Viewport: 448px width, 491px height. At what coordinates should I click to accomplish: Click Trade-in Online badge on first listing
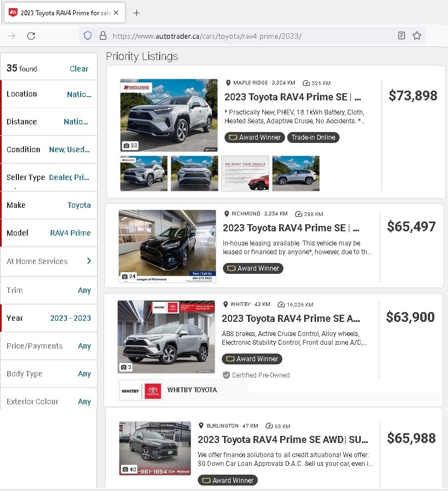coord(313,137)
